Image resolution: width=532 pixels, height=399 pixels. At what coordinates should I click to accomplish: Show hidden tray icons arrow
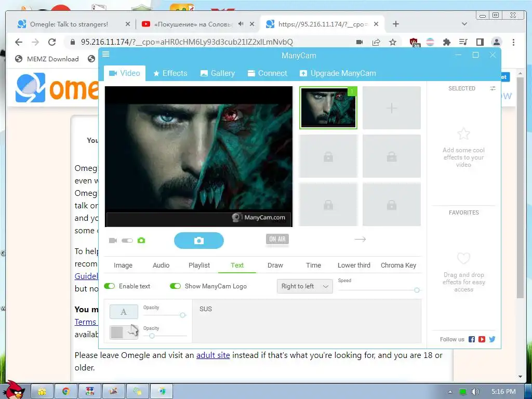click(x=450, y=392)
